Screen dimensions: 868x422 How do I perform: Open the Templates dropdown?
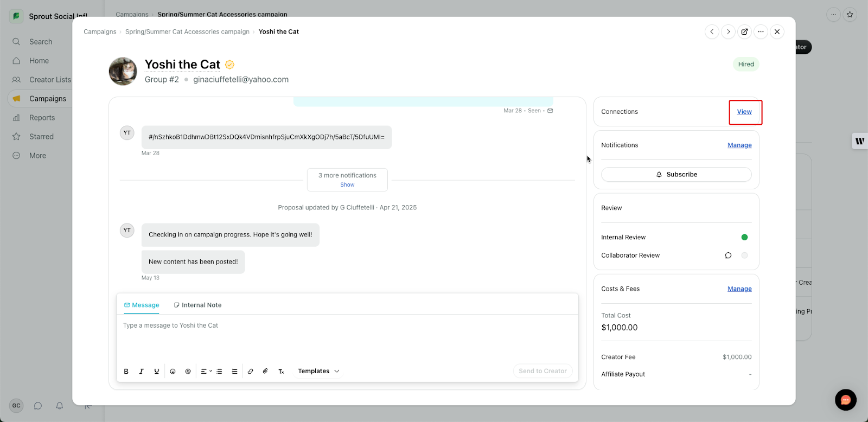318,372
